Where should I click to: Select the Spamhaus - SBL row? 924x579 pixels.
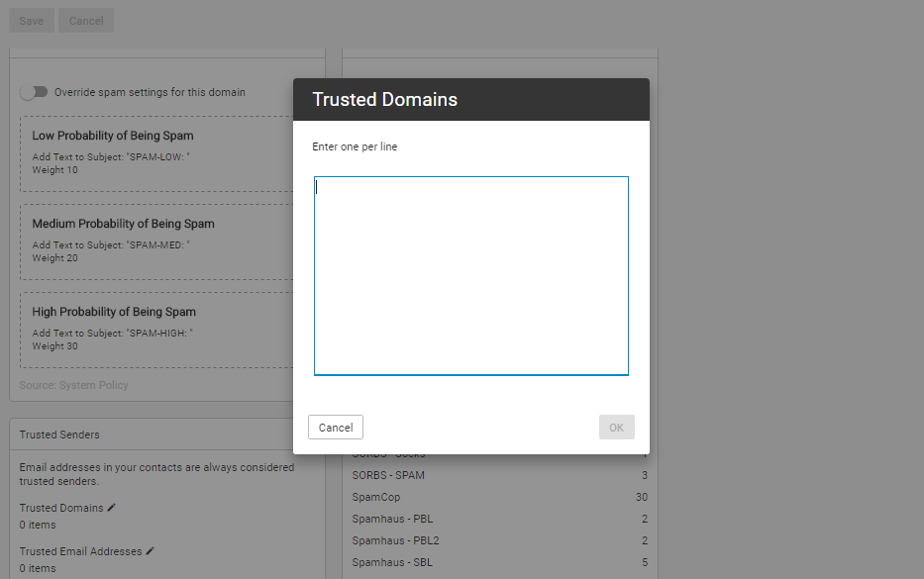coord(499,562)
